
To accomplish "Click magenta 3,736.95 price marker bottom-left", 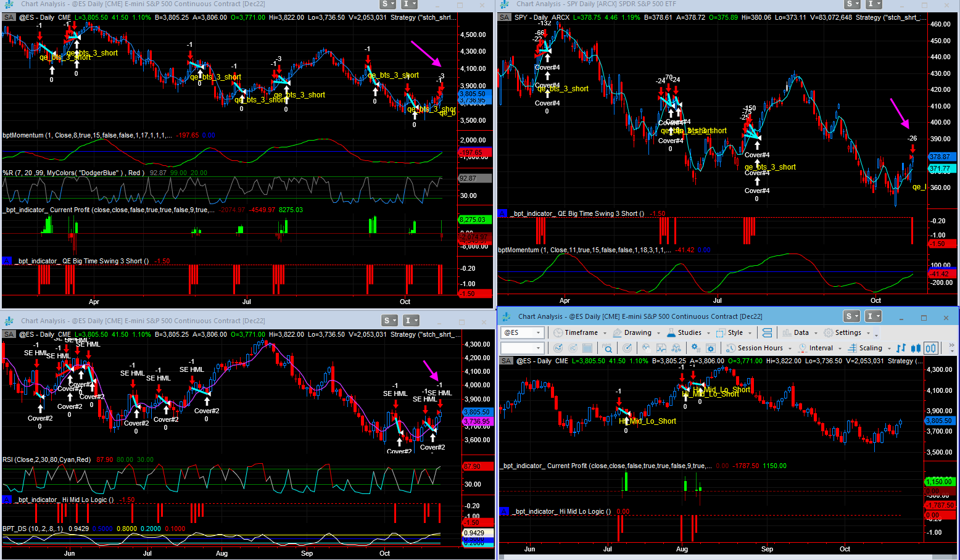I will click(477, 421).
